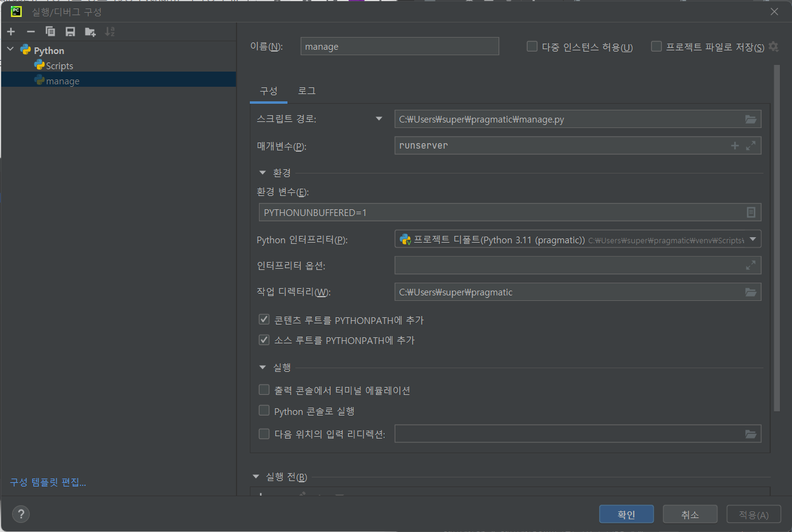792x532 pixels.
Task: Open project file storage settings gear
Action: point(773,47)
